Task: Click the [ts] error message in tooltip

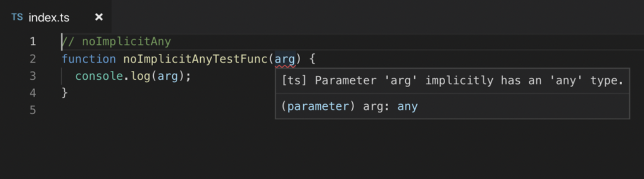Action: (452, 80)
